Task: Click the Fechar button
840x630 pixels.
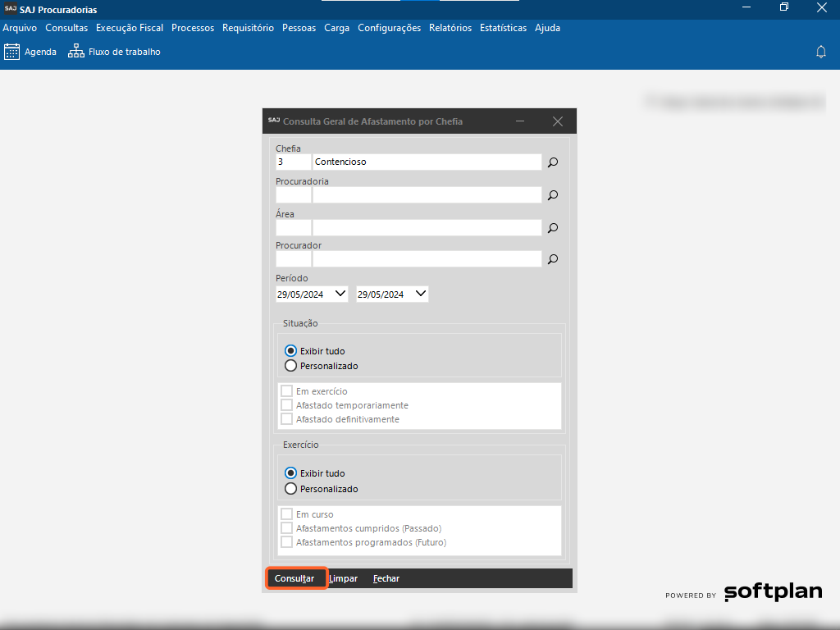Action: click(x=386, y=578)
